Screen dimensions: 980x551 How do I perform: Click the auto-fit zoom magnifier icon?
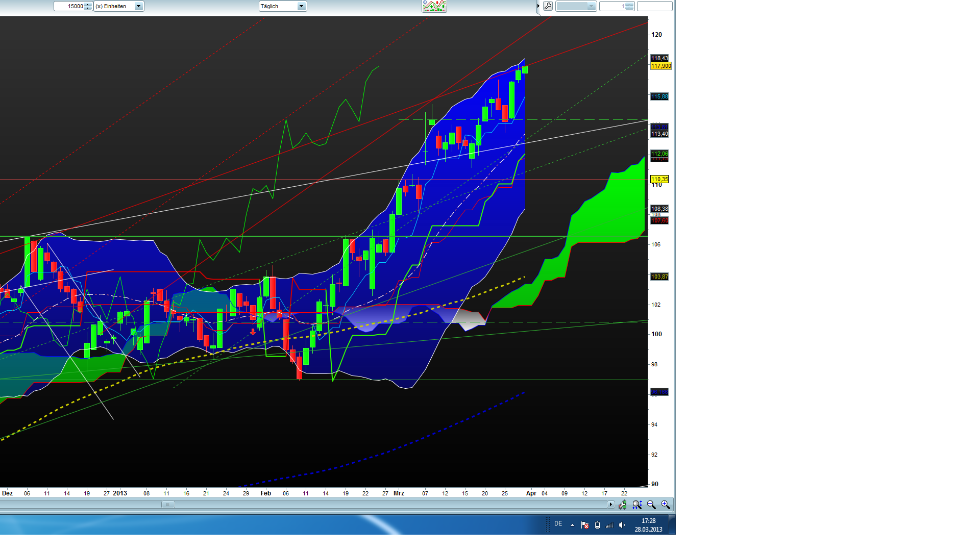637,505
